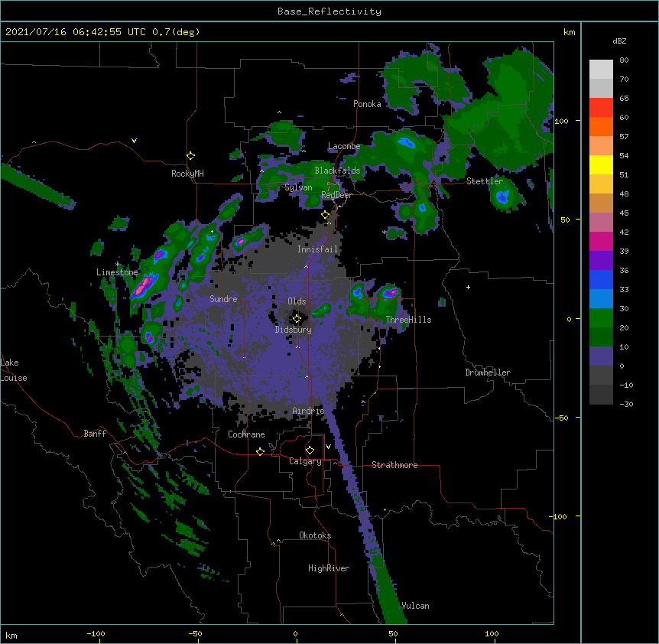Click the Airdrie city label
Viewport: 659px width, 644px height.
point(308,411)
